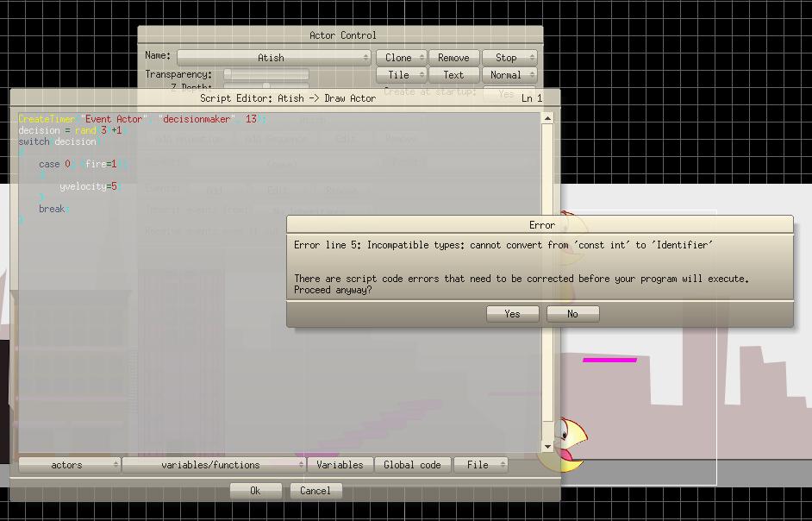This screenshot has height=521, width=812.
Task: Open the variables/functions dropdown
Action: click(214, 465)
